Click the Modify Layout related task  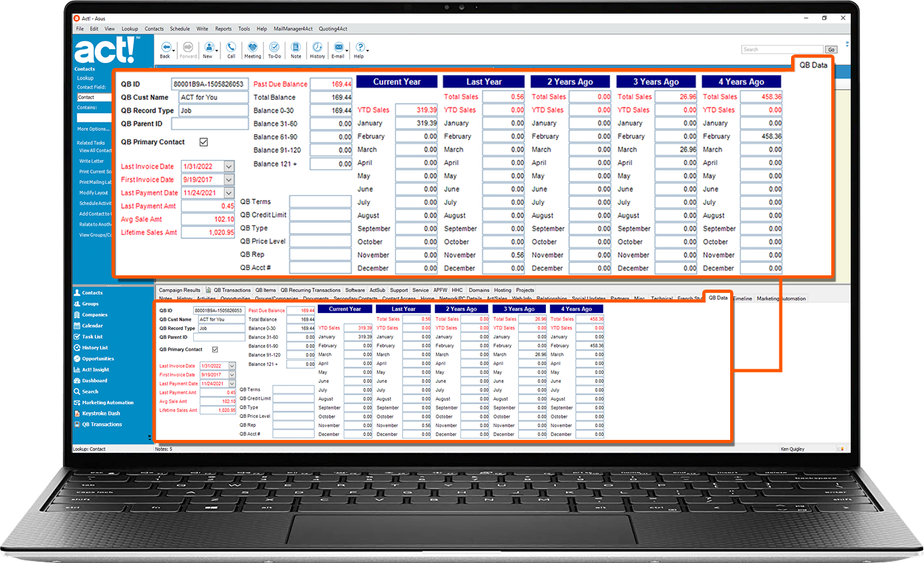pos(93,192)
